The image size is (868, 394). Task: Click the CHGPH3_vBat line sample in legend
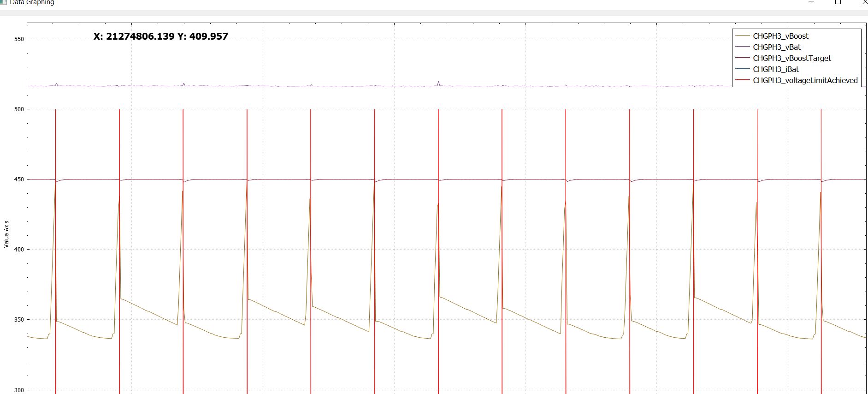click(x=742, y=47)
